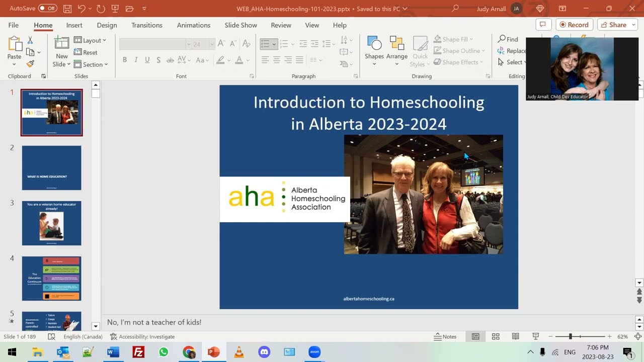Toggle Center paragraph alignment
The image size is (644, 362).
[277, 60]
